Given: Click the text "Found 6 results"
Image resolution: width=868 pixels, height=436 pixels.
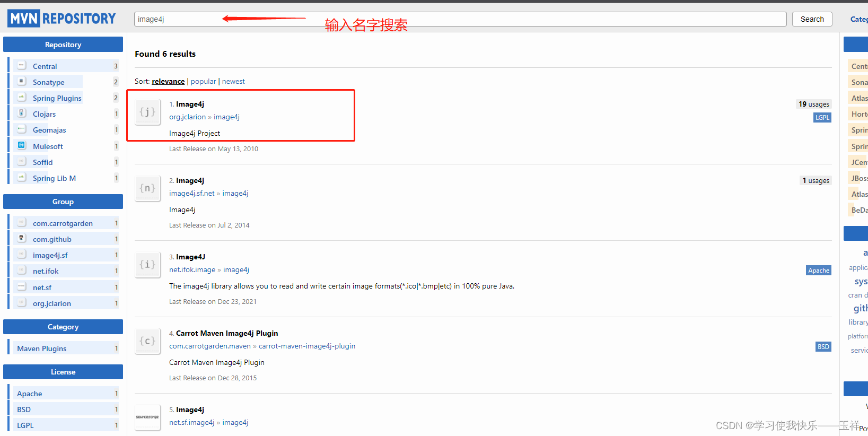Looking at the screenshot, I should [x=165, y=54].
